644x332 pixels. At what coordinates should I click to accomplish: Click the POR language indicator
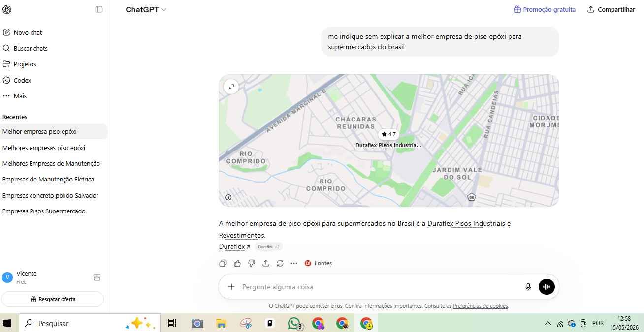pyautogui.click(x=598, y=323)
